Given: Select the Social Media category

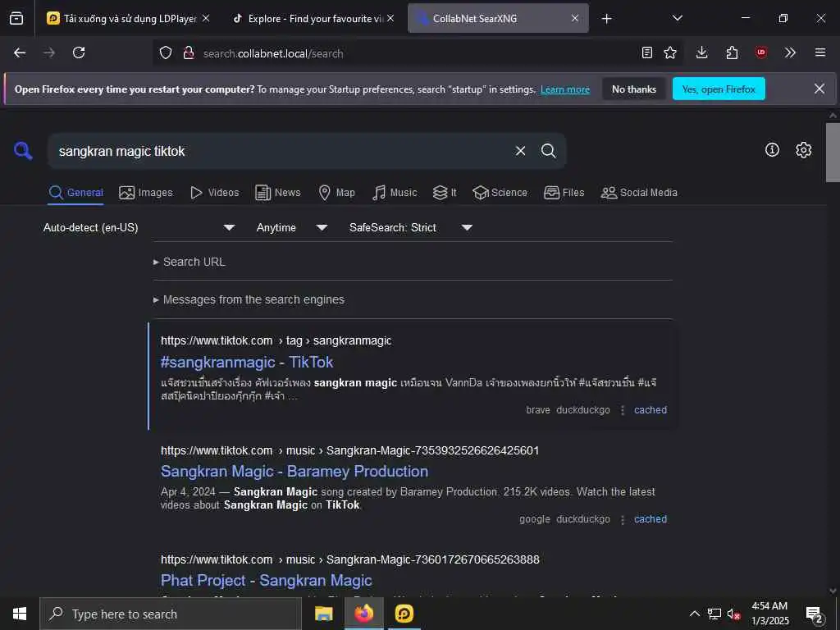Looking at the screenshot, I should click(639, 193).
